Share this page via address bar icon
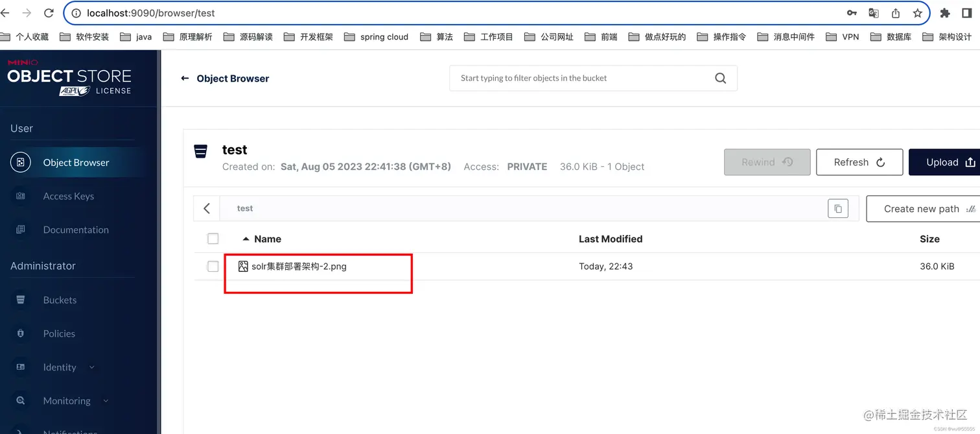 click(x=896, y=13)
